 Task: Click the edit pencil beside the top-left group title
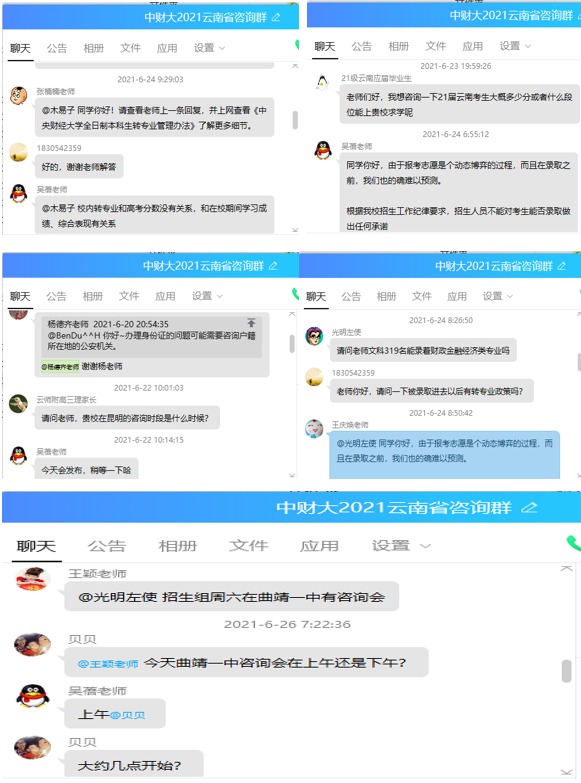276,17
